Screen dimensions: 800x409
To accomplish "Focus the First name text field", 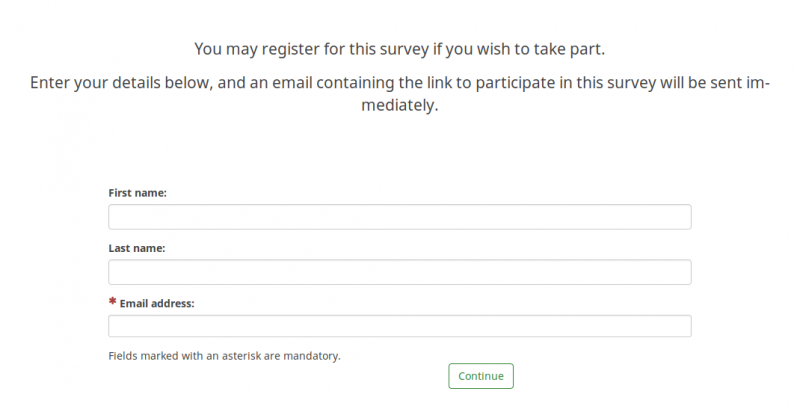I will point(399,217).
